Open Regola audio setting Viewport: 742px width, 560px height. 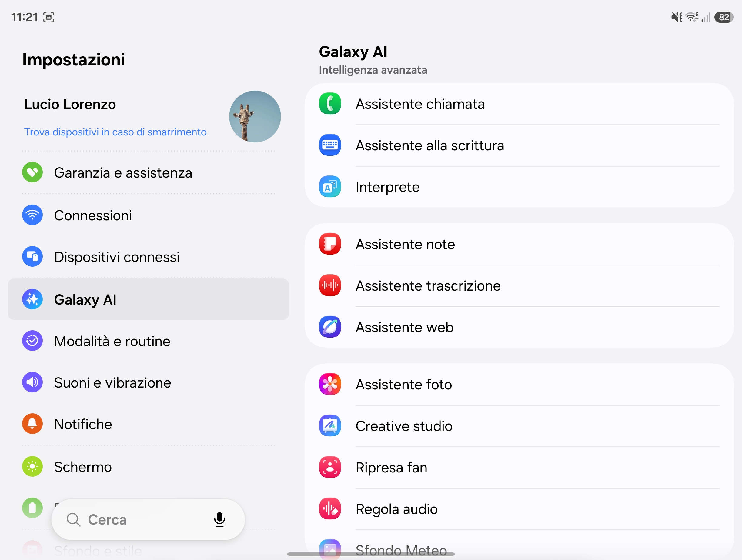click(x=519, y=509)
